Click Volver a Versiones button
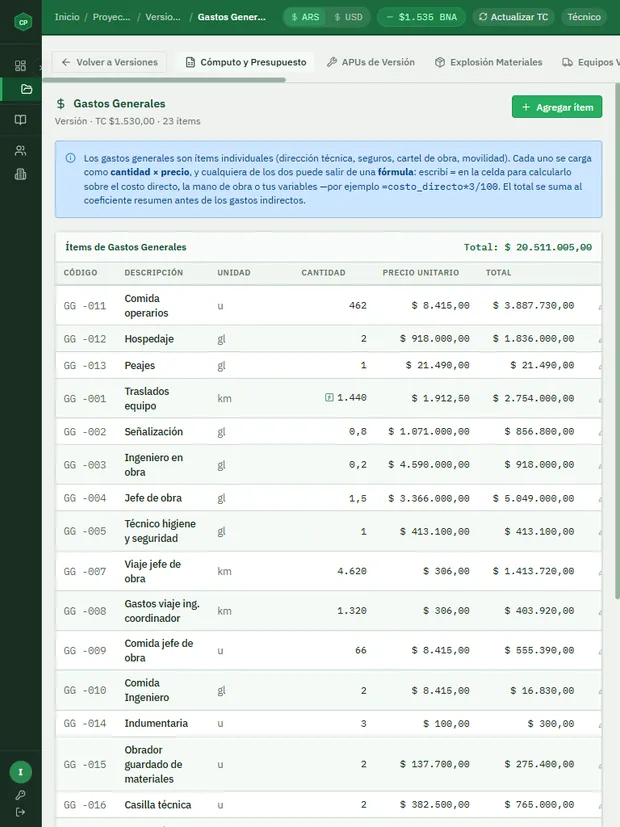620x827 pixels. coord(109,62)
